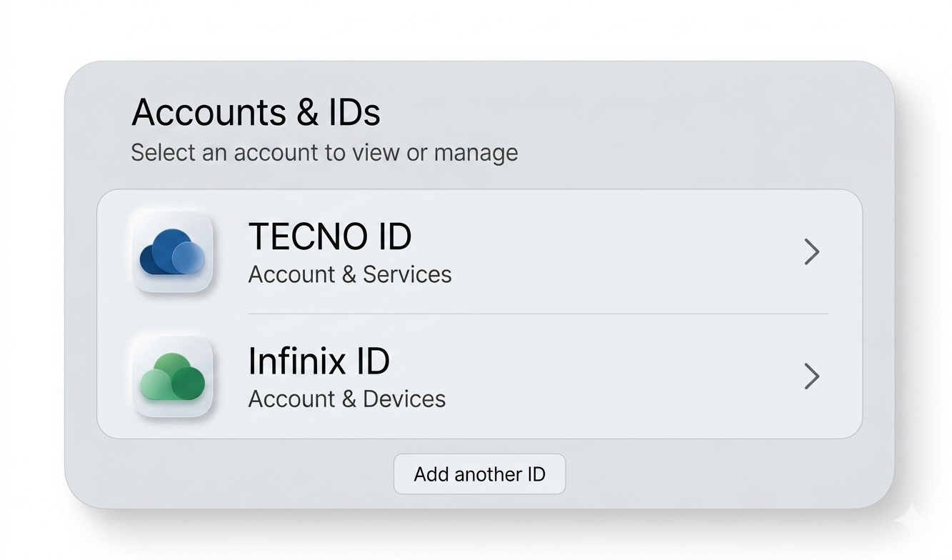Open the blue TECNO ID cloud icon

coord(173,251)
